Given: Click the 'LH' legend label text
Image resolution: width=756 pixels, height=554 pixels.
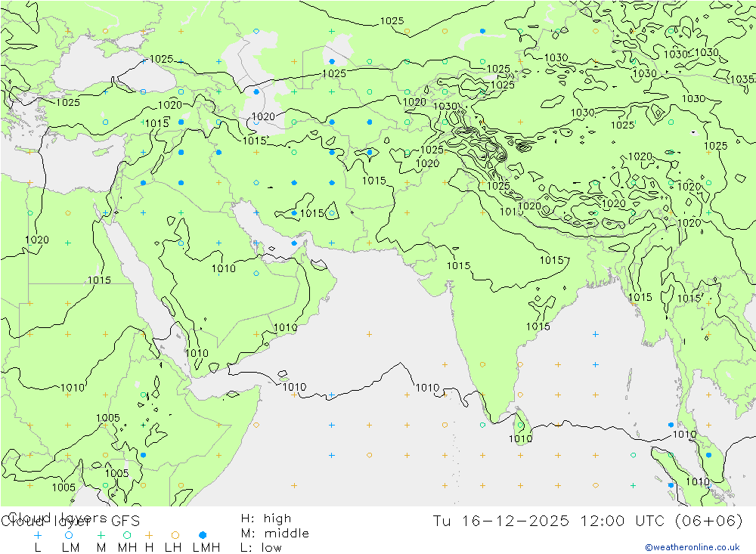Looking at the screenshot, I should coord(173,548).
